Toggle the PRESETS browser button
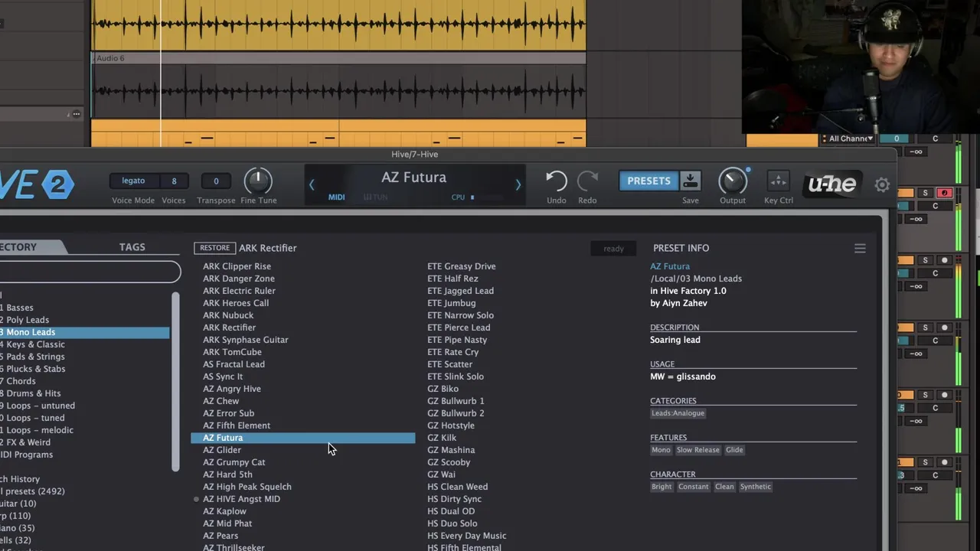The height and width of the screenshot is (551, 980). coord(648,181)
